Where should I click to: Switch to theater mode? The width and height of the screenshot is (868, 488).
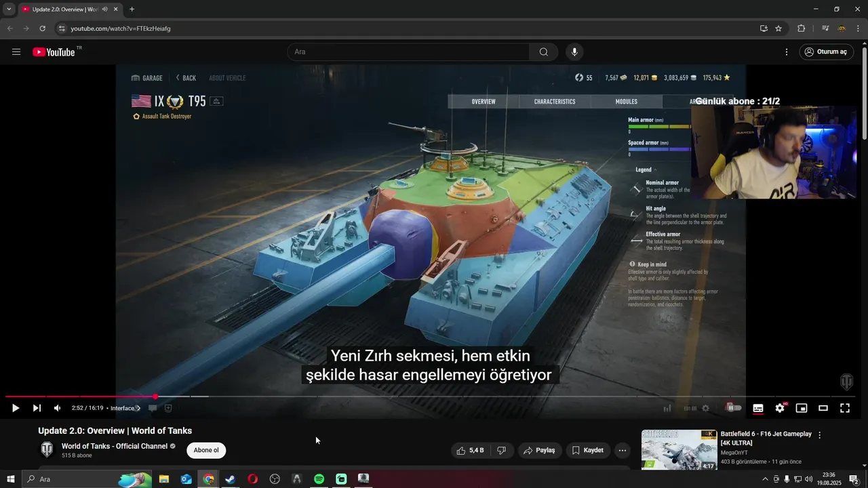[x=823, y=408]
